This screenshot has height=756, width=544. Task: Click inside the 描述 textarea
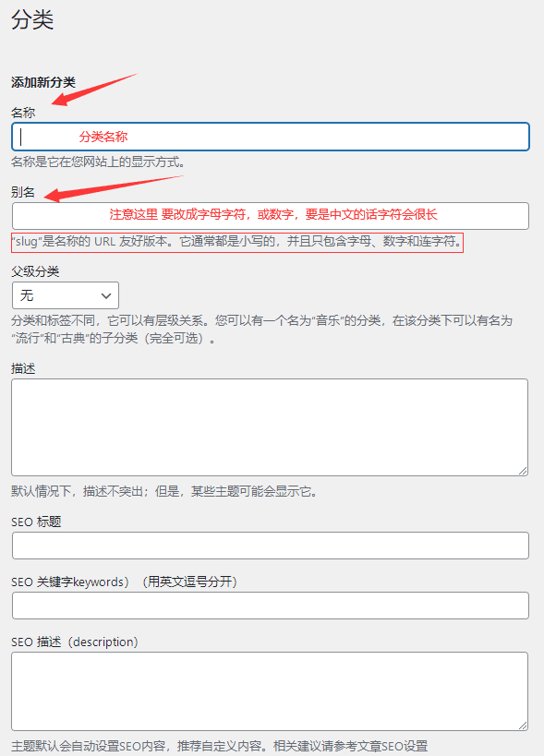tap(270, 427)
